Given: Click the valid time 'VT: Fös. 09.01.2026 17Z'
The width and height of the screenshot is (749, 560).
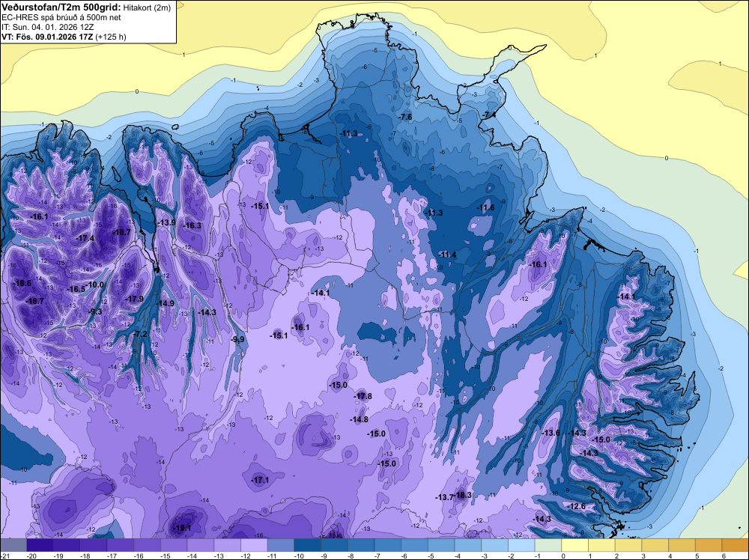Looking at the screenshot, I should (47, 37).
